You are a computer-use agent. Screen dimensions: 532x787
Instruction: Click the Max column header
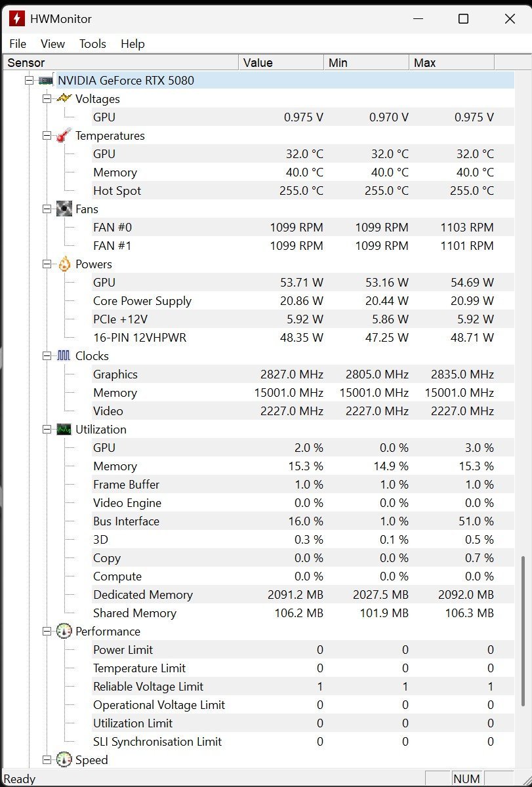(451, 63)
